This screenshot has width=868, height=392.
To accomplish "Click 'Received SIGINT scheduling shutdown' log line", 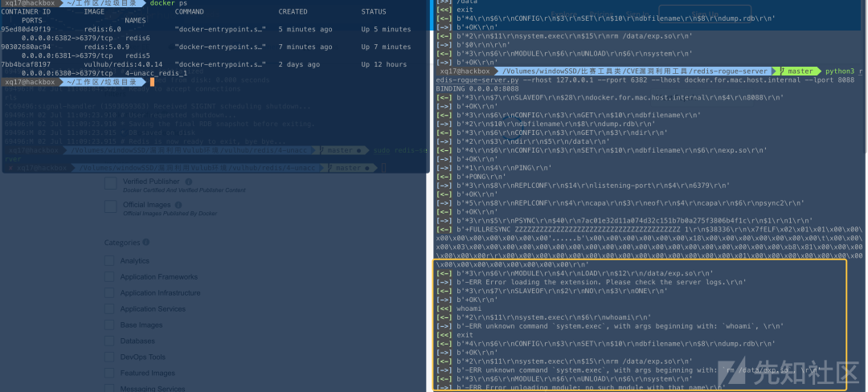I will pyautogui.click(x=158, y=106).
